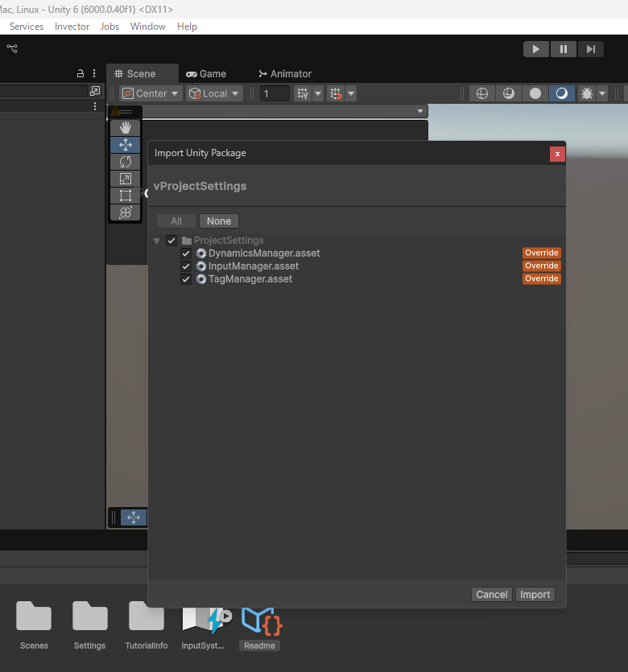Click the None selection button
Image resolution: width=628 pixels, height=672 pixels.
(218, 221)
